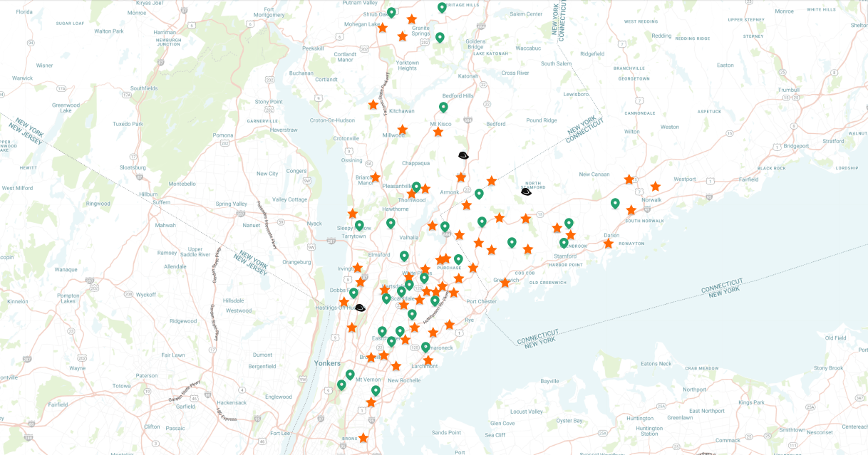Select the orange star between Darien and Rowayton
The height and width of the screenshot is (455, 868).
608,244
